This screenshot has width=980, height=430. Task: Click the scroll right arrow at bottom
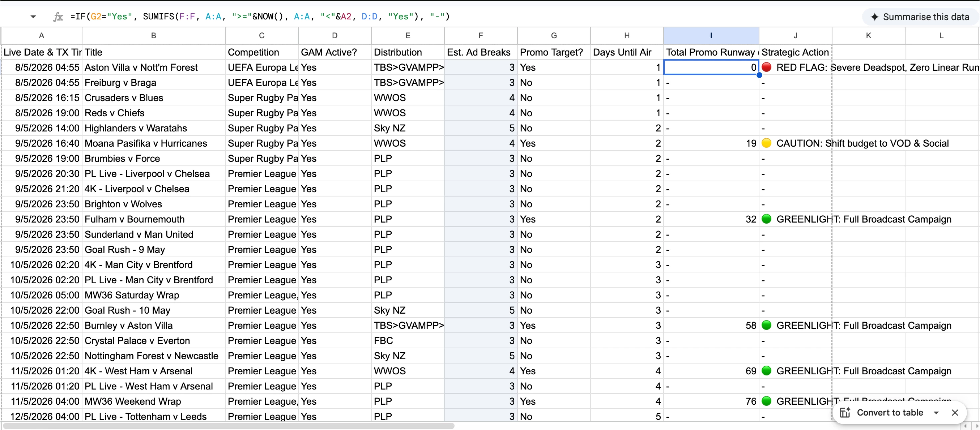click(x=976, y=426)
